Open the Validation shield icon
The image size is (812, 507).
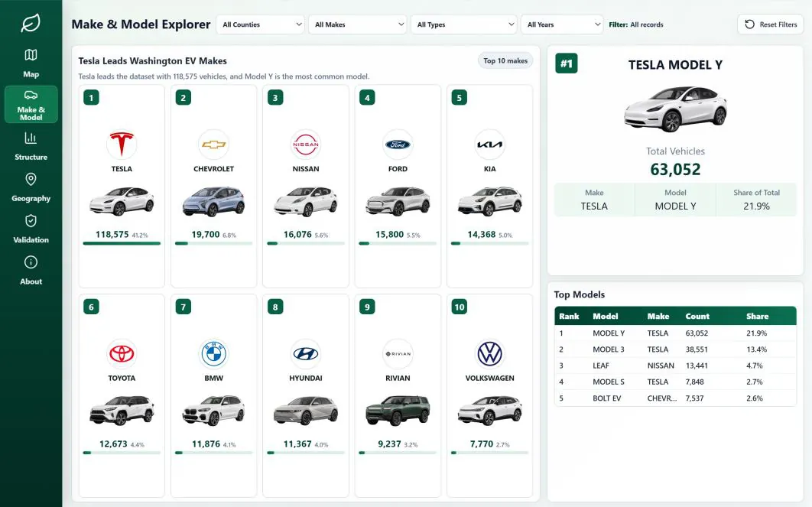click(x=31, y=220)
